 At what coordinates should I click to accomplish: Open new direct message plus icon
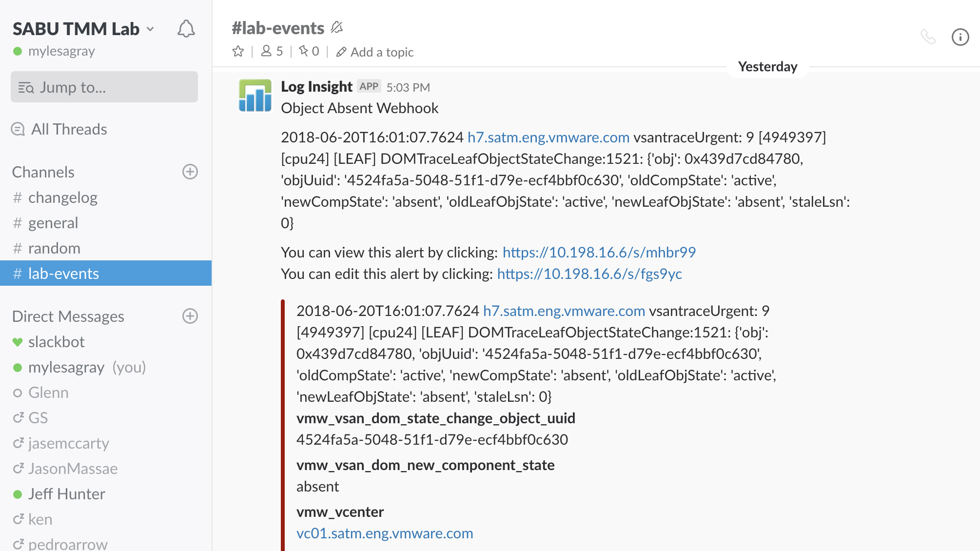point(190,316)
